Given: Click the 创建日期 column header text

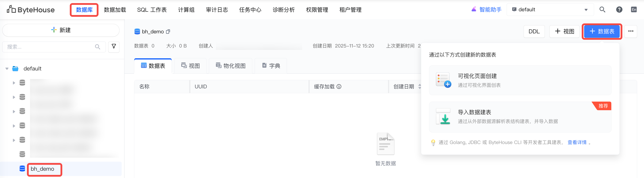Looking at the screenshot, I should (x=404, y=87).
